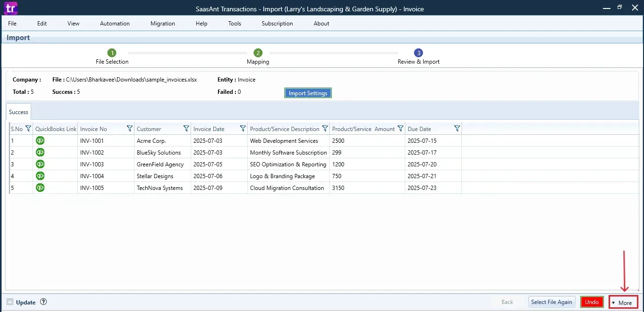Filter the Product/Service Amount column

coord(401,129)
